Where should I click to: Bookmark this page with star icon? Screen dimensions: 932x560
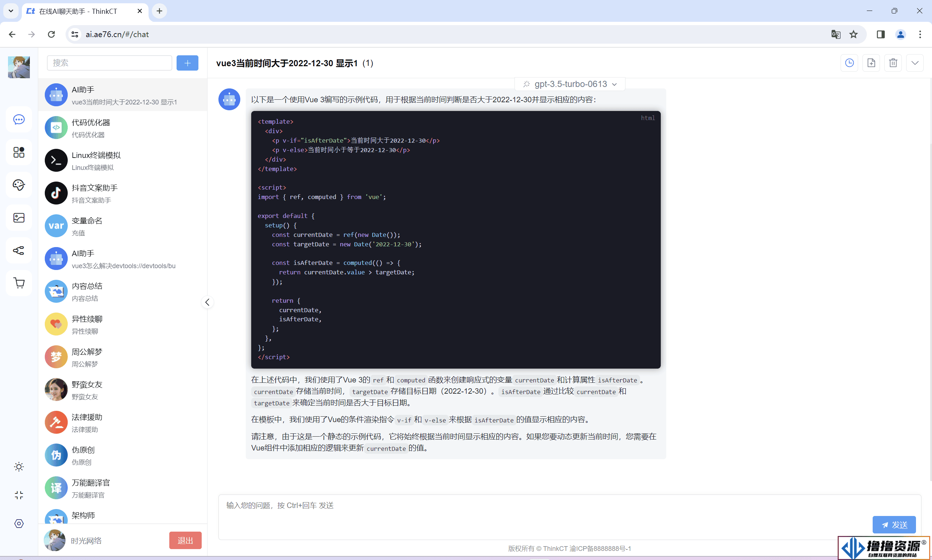pyautogui.click(x=853, y=34)
